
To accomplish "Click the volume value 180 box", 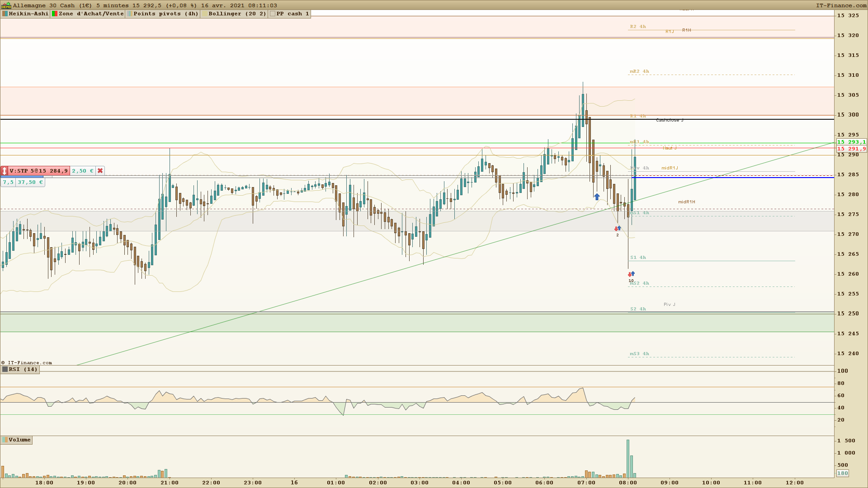I will (x=843, y=473).
